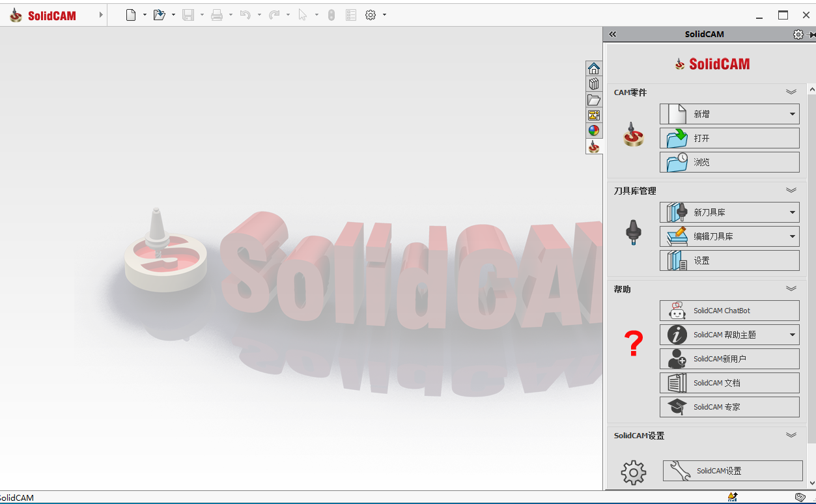Screen dimensions: 816x504
Task: Click the 打开 button
Action: 729,138
